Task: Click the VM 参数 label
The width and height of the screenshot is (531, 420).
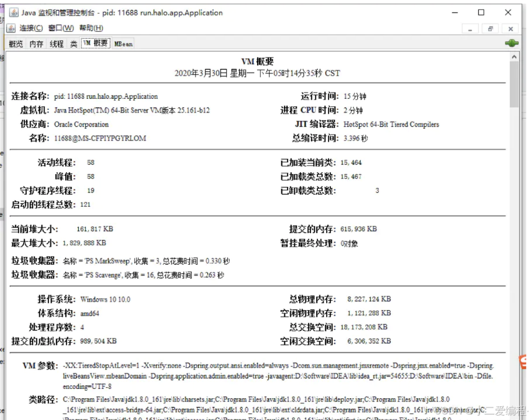Action: pos(40,366)
